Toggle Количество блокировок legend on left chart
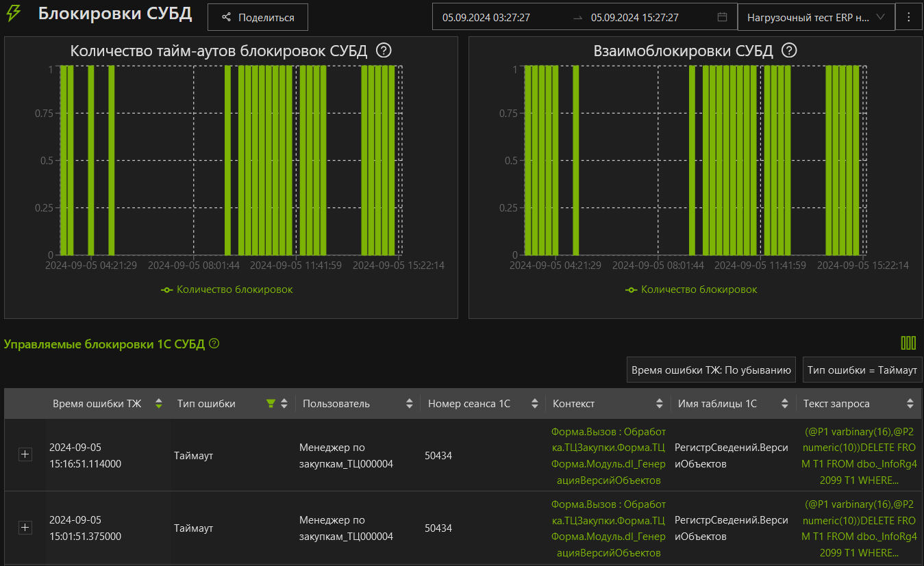The width and height of the screenshot is (924, 566). (x=227, y=290)
